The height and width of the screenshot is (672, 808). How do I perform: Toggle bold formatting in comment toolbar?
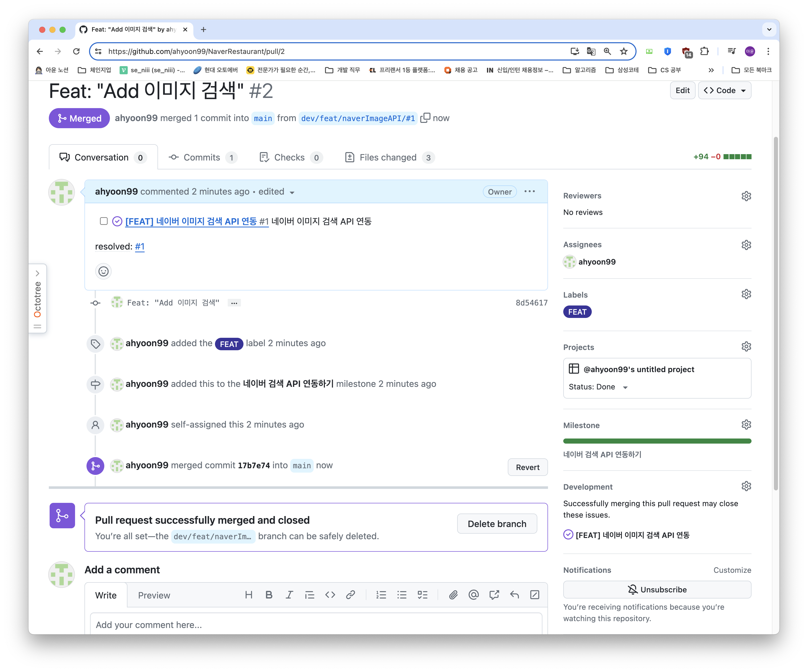pyautogui.click(x=269, y=595)
